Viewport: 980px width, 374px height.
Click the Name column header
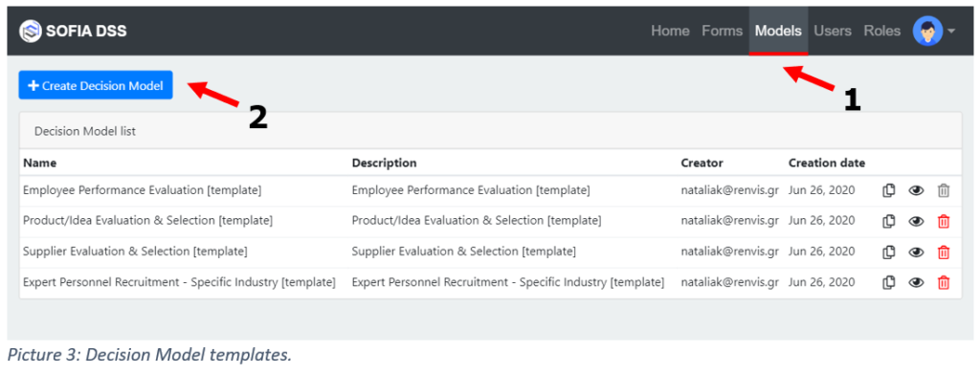pyautogui.click(x=39, y=163)
